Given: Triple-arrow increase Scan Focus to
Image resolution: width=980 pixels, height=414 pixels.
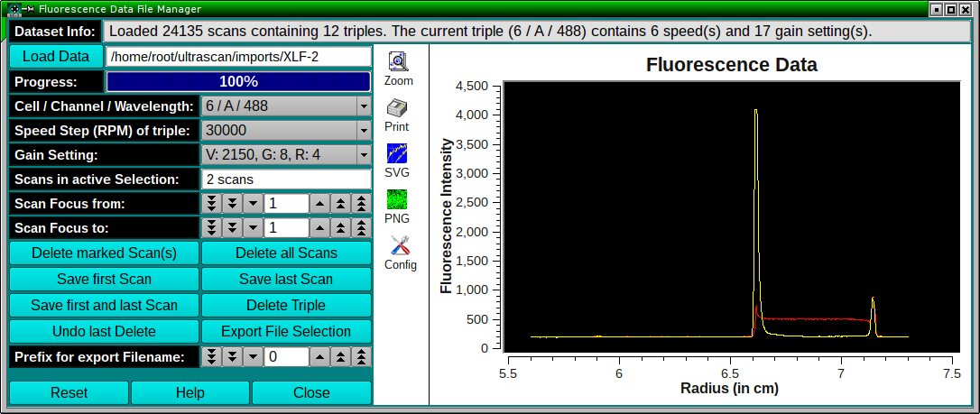Looking at the screenshot, I should 361,228.
